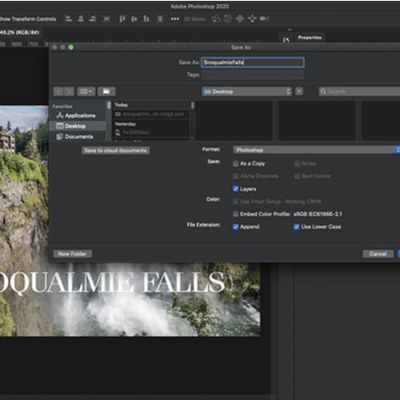Enable the As a Copy checkbox
Viewport: 400px width, 400px height.
click(235, 164)
